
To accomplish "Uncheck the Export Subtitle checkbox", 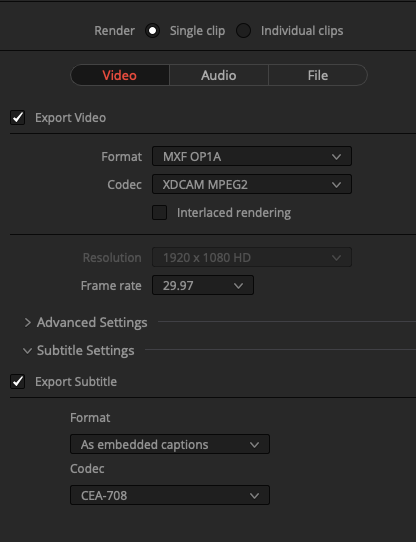I will click(17, 382).
